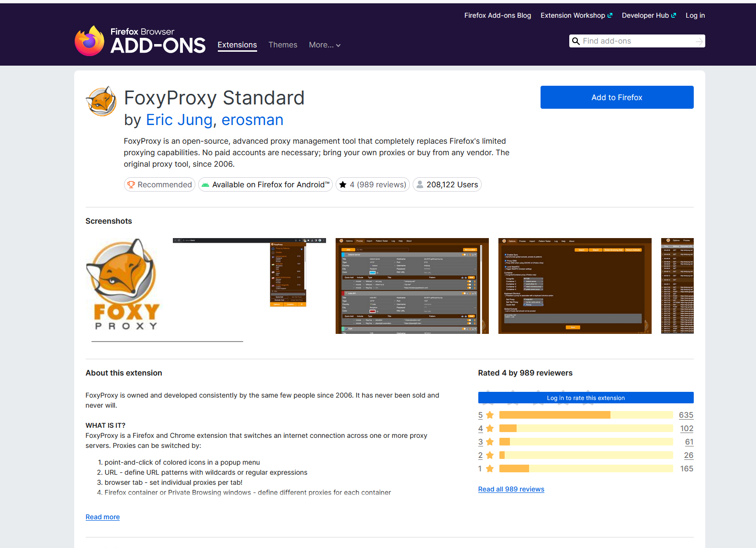Click the FoxyProxy fox extension icon

[101, 101]
